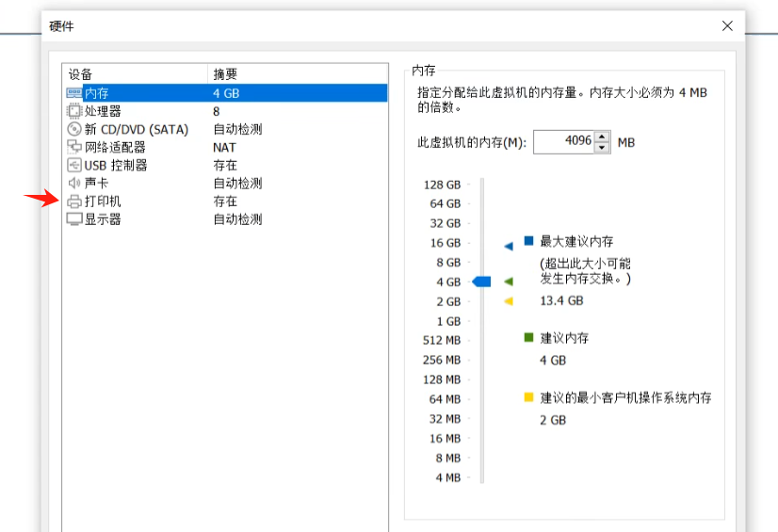Click 存在 summary for USB 控制器
This screenshot has width=778, height=532.
225,165
